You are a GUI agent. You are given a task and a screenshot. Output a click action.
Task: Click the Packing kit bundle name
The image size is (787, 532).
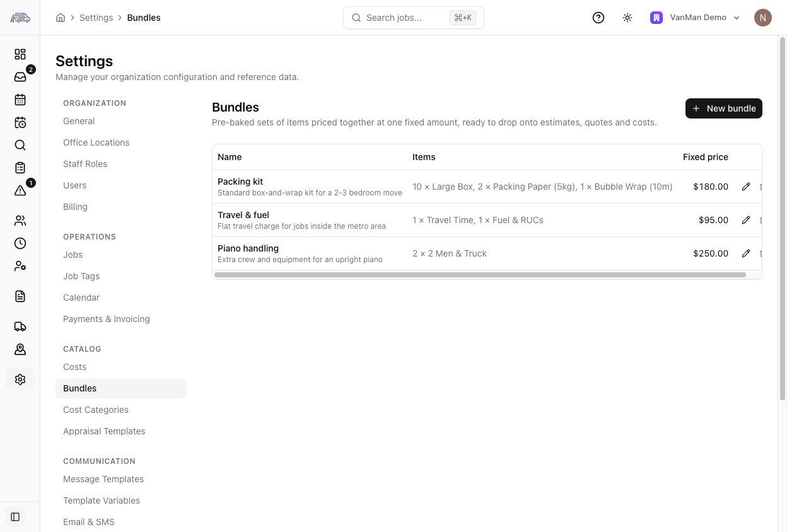click(240, 182)
